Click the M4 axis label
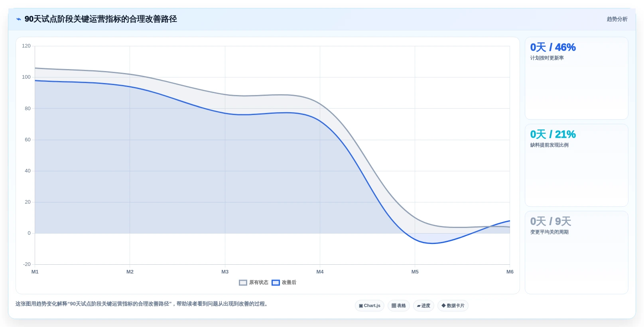The image size is (644, 327). click(x=320, y=272)
